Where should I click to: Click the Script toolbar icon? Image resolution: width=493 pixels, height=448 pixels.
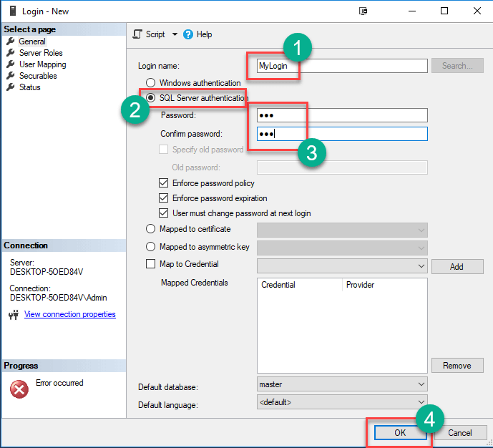[x=138, y=34]
